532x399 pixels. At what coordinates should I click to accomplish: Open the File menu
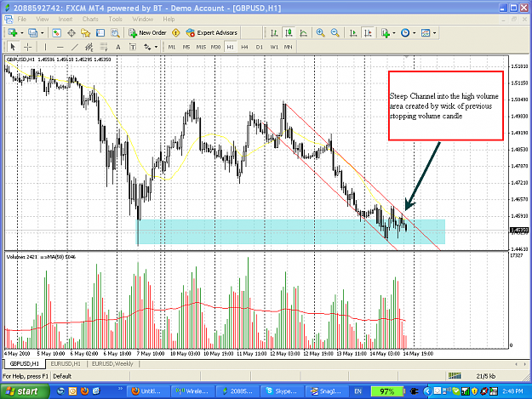click(x=22, y=19)
